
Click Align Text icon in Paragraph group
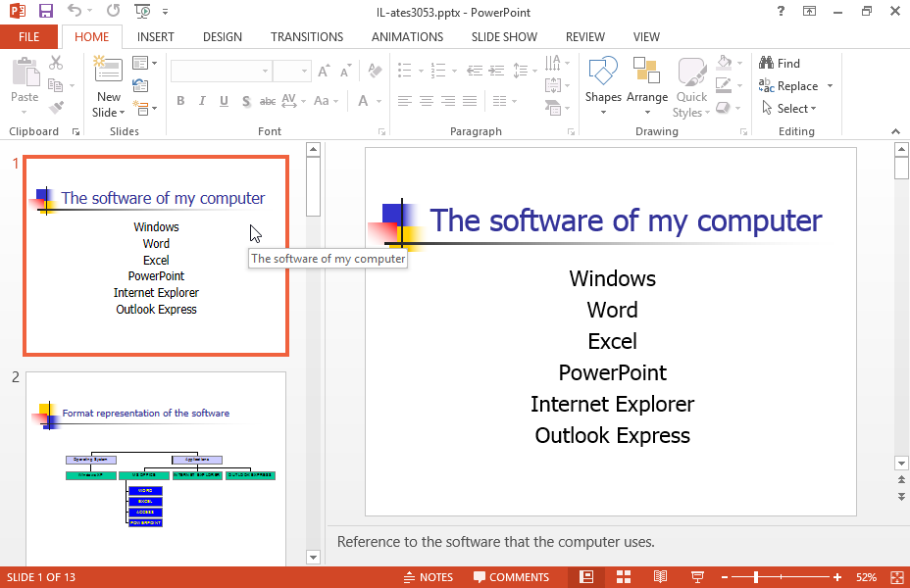tap(552, 85)
